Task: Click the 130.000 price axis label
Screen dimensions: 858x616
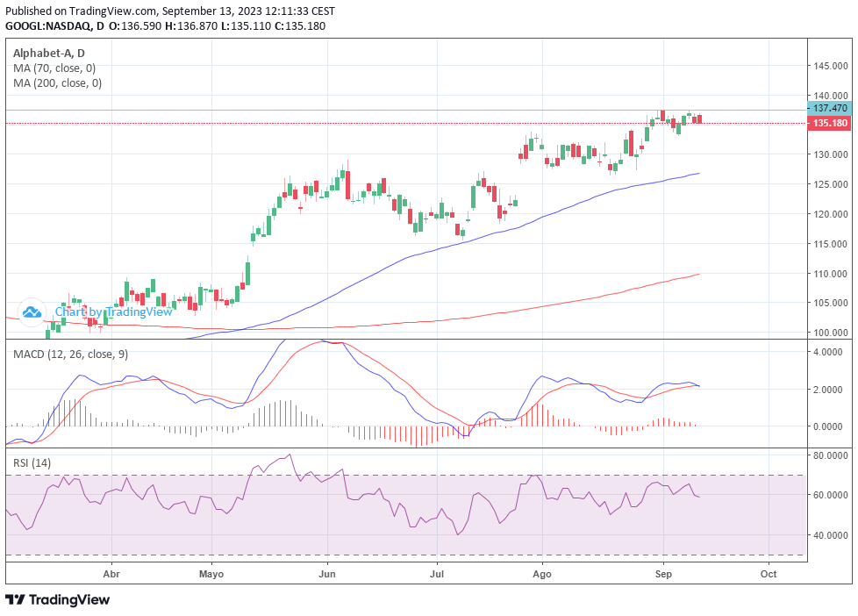Action: pyautogui.click(x=831, y=155)
